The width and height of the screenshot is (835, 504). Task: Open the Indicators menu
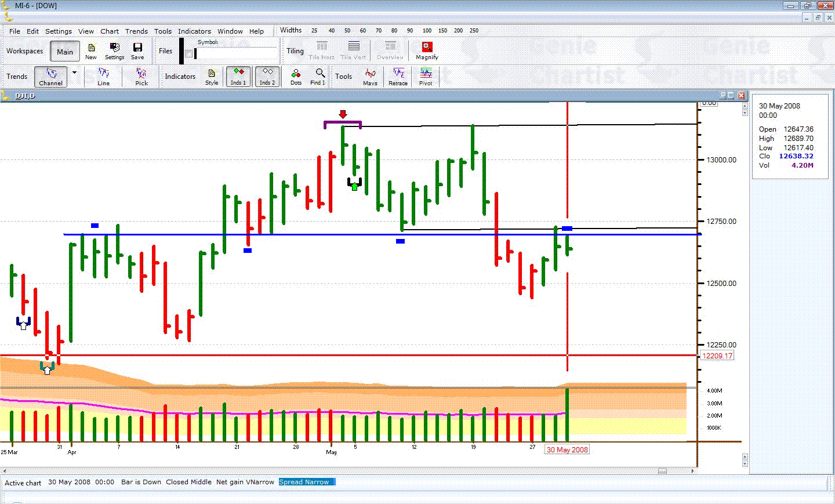[x=194, y=31]
